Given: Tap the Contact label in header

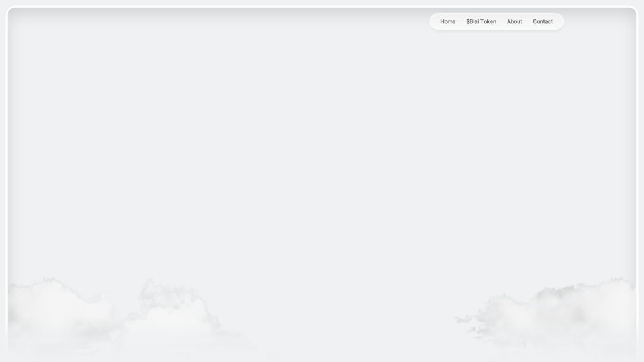Looking at the screenshot, I should [x=543, y=21].
